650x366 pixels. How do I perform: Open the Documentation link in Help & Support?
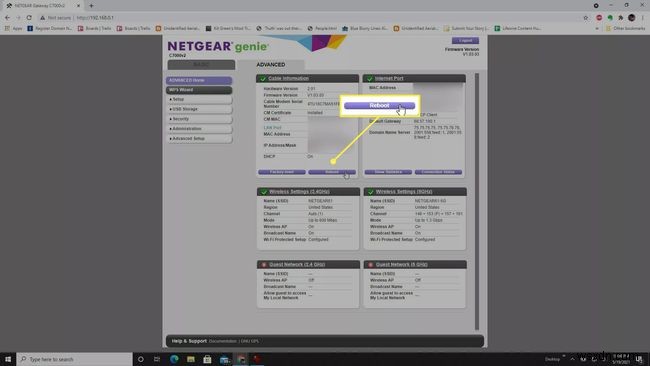(223, 341)
